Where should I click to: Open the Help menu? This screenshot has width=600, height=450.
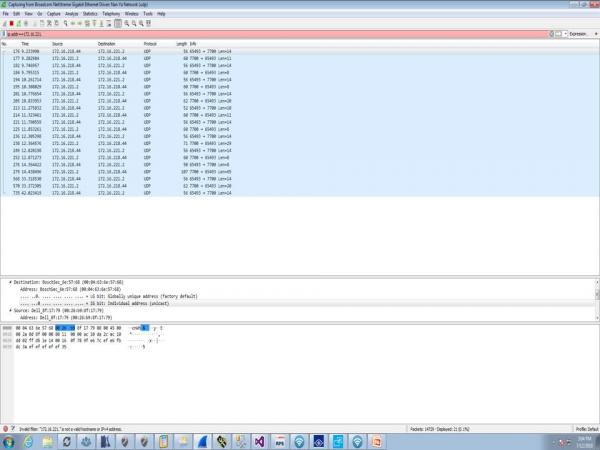(x=161, y=14)
